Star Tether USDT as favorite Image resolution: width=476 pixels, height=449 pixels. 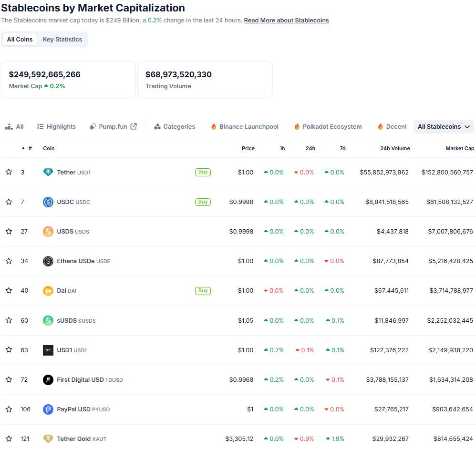click(9, 172)
